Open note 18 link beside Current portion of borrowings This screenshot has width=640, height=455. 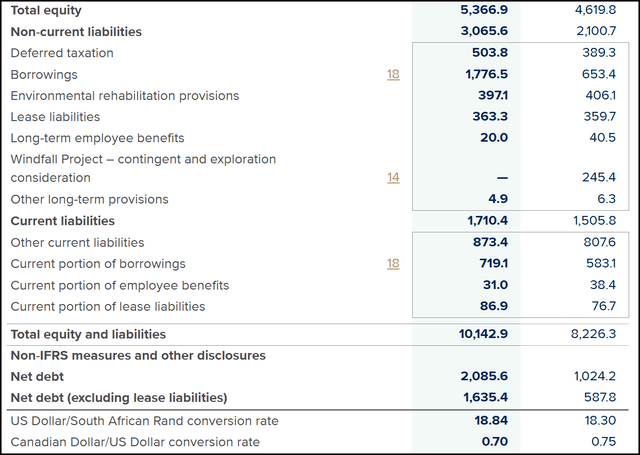(393, 264)
